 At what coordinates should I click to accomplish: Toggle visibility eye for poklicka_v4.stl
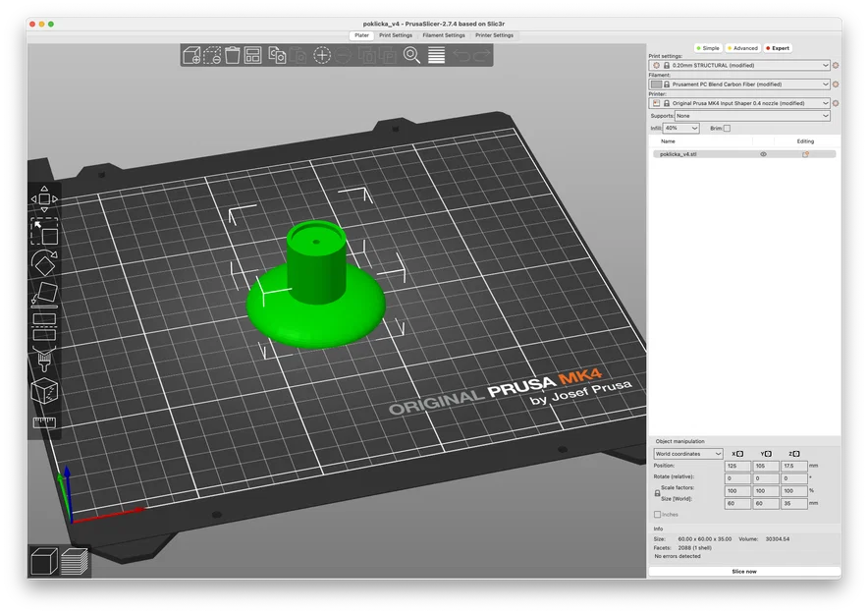763,154
